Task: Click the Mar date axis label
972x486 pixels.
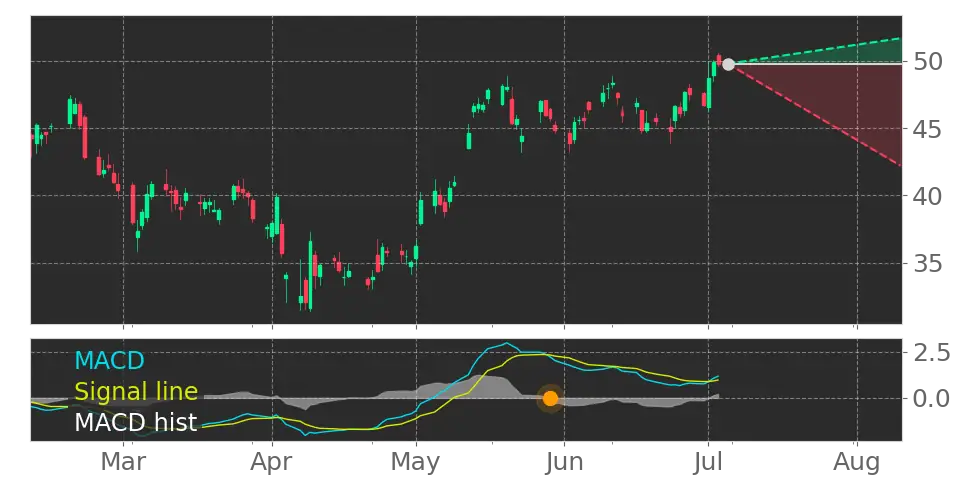Action: (123, 462)
